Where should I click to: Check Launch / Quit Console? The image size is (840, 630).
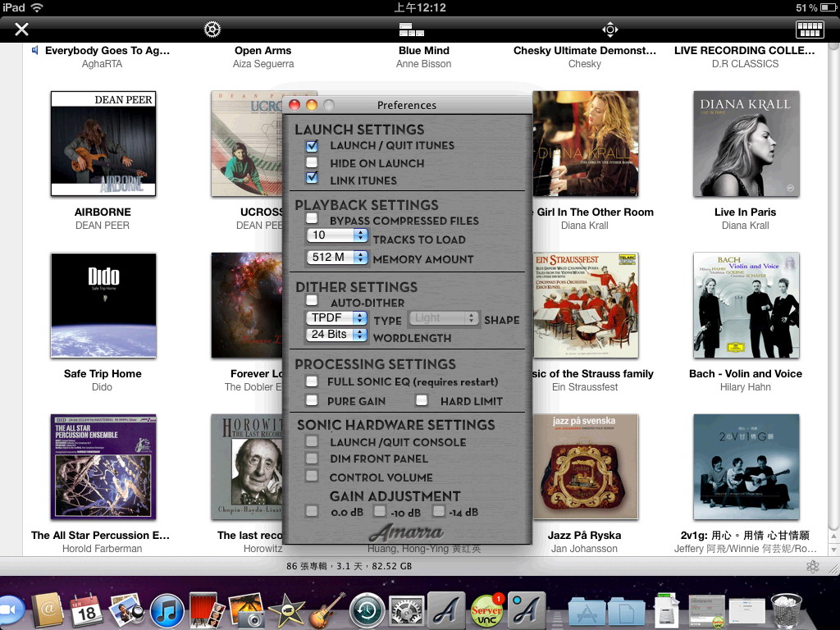coord(311,441)
